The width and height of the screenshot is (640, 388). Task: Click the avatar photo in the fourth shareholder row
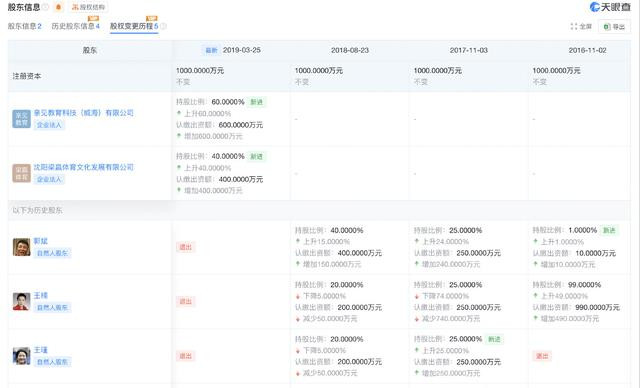pyautogui.click(x=21, y=302)
